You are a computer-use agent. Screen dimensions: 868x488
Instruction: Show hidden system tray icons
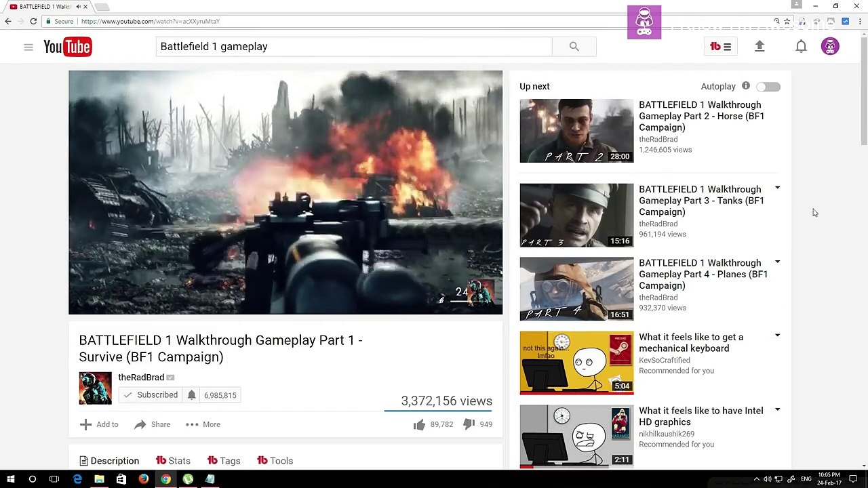click(x=757, y=479)
